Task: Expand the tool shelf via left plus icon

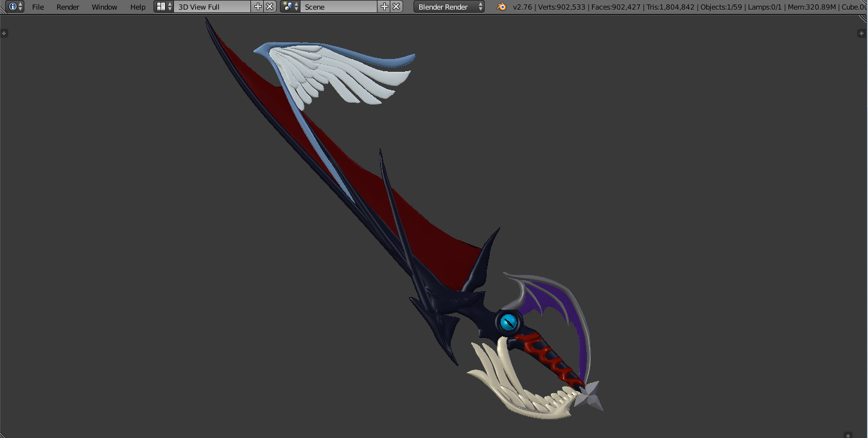Action: tap(4, 33)
